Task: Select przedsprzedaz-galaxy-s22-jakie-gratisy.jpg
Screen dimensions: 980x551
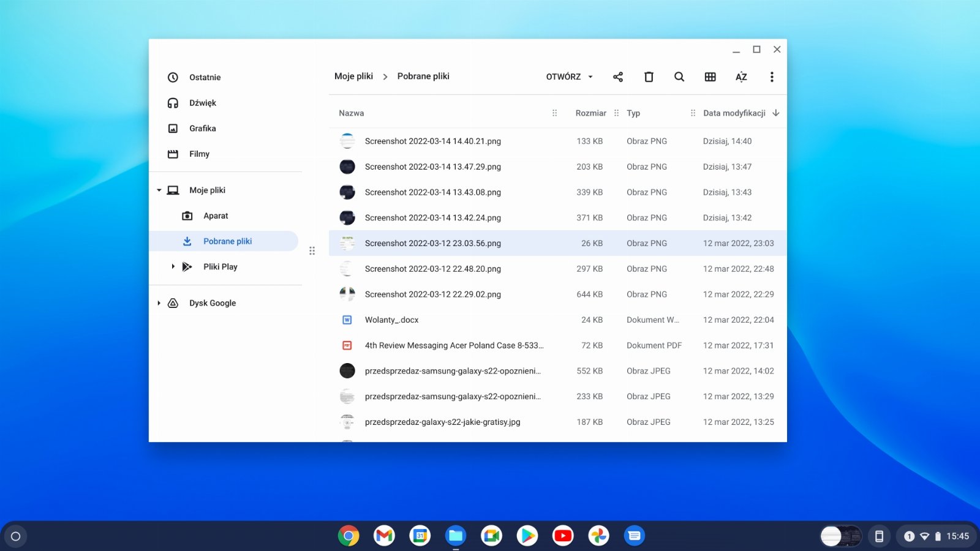Action: (557, 422)
